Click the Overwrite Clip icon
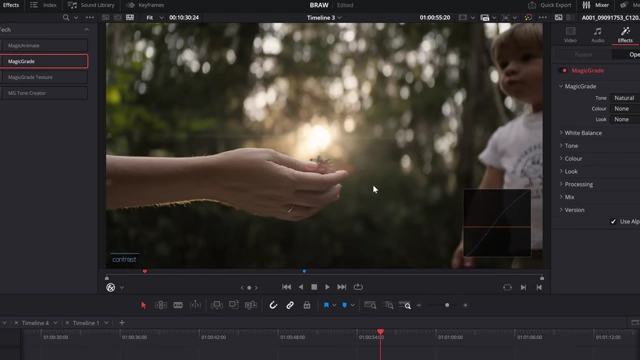The image size is (640, 360). click(x=234, y=304)
